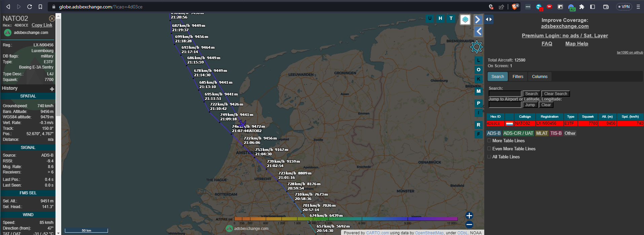The height and width of the screenshot is (235, 644).
Task: Click the U map toggle button
Action: click(429, 18)
